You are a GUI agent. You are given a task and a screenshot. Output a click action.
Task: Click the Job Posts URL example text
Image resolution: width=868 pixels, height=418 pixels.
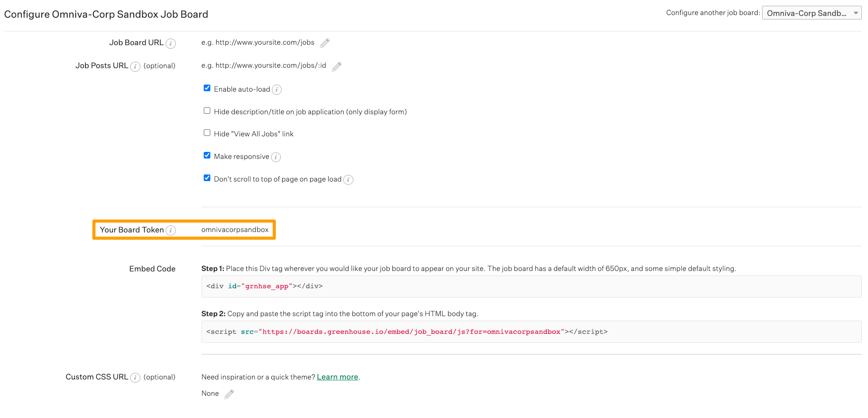[263, 66]
